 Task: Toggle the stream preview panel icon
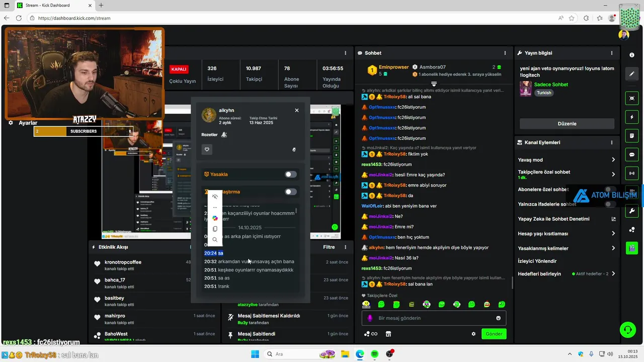[632, 98]
